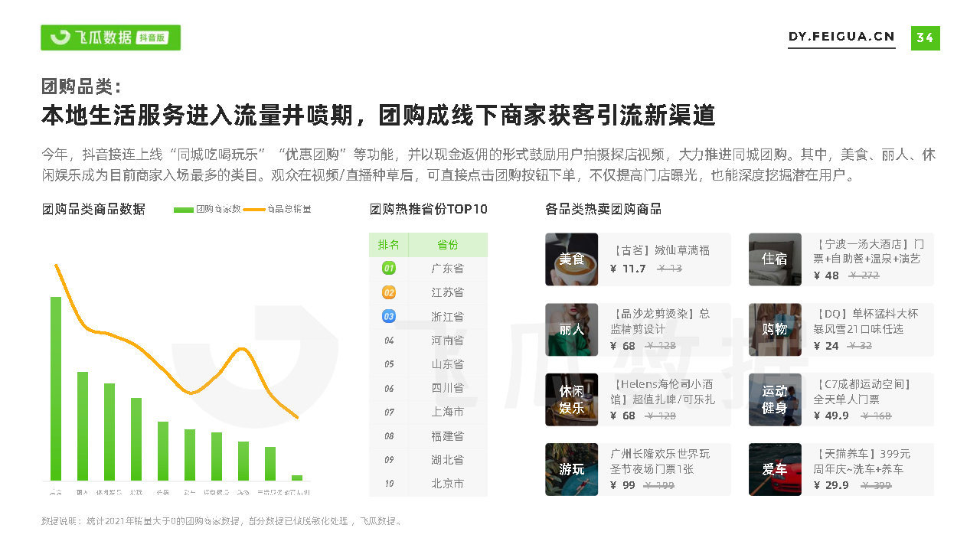
Task: Click the orange 商品总销量 legend line
Action: (x=254, y=209)
